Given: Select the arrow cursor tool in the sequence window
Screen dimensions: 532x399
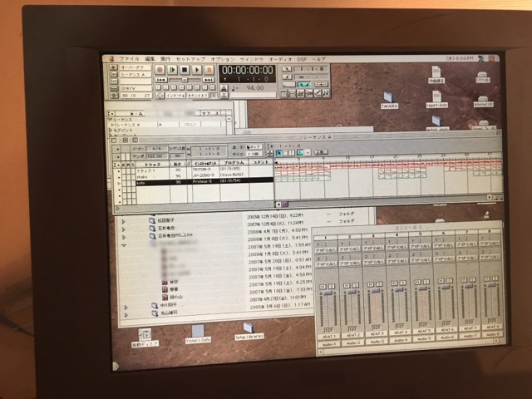Looking at the screenshot, I should (x=278, y=153).
